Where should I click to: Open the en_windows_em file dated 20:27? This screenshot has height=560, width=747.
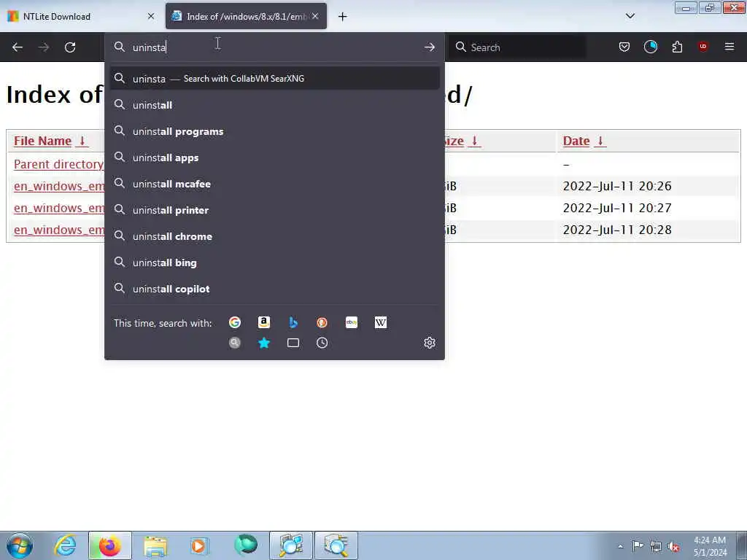coord(59,208)
